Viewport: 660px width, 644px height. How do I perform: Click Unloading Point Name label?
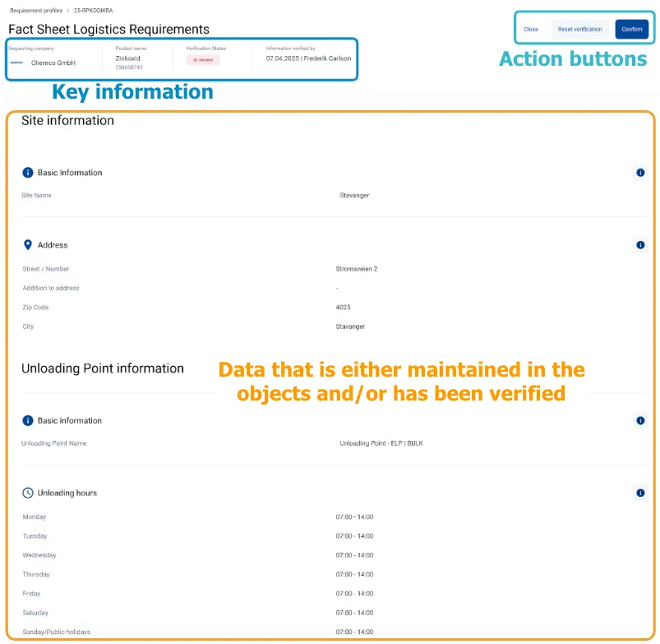(x=54, y=443)
